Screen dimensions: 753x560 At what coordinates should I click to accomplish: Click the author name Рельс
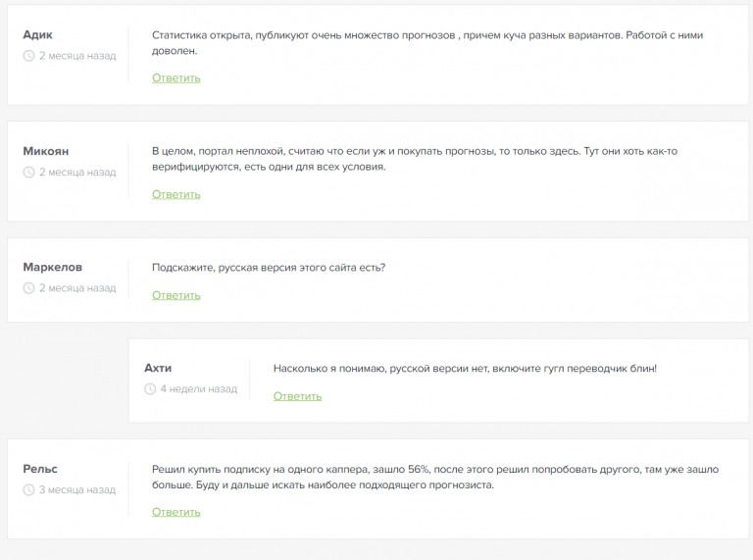tap(41, 469)
